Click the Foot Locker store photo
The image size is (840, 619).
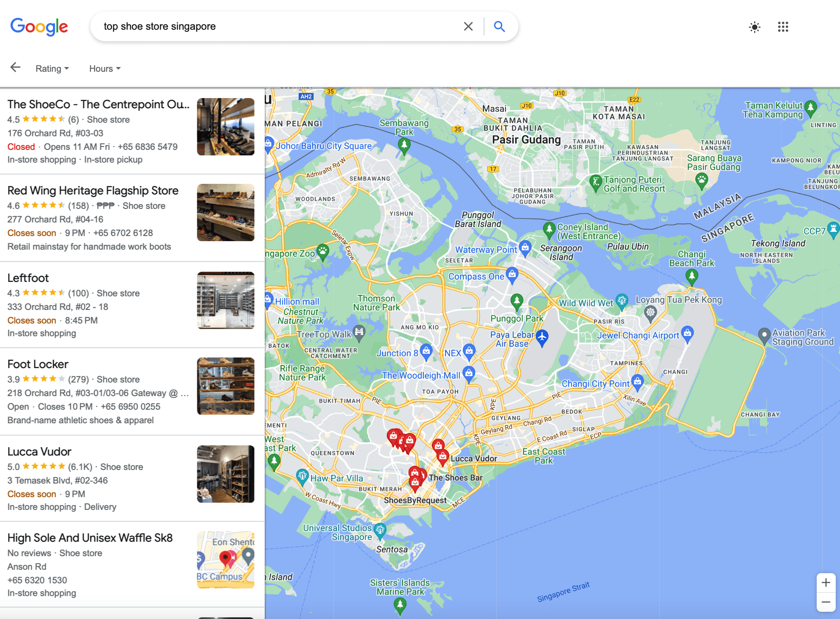[225, 386]
